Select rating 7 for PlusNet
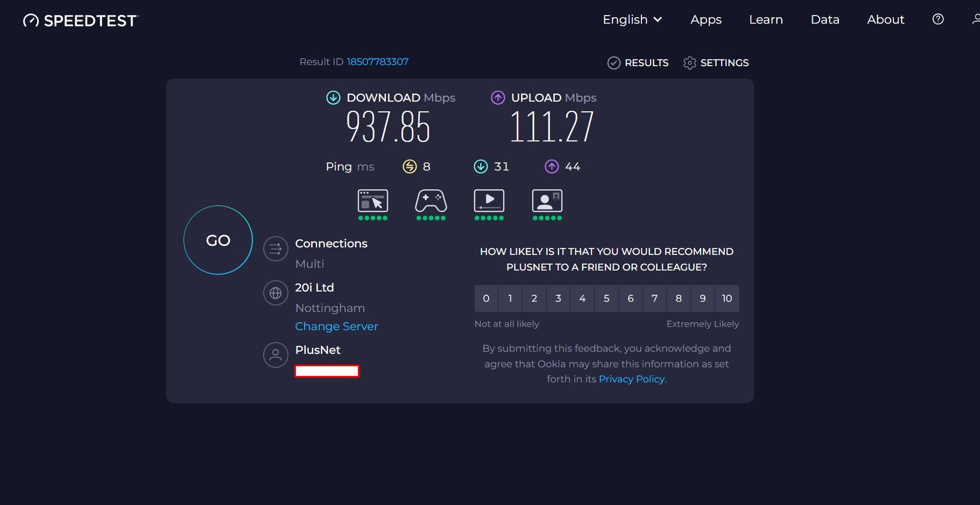 pos(654,298)
